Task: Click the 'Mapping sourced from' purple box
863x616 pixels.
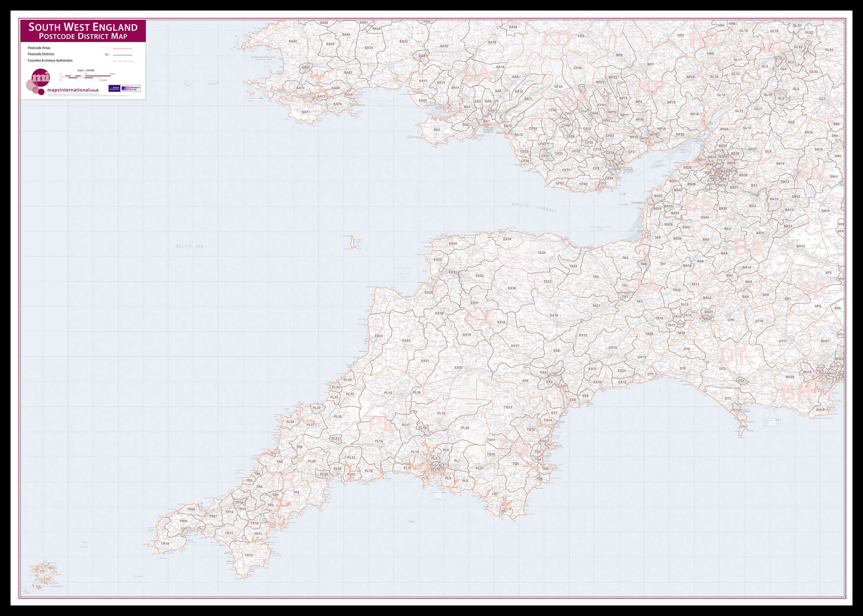Action: (x=114, y=88)
